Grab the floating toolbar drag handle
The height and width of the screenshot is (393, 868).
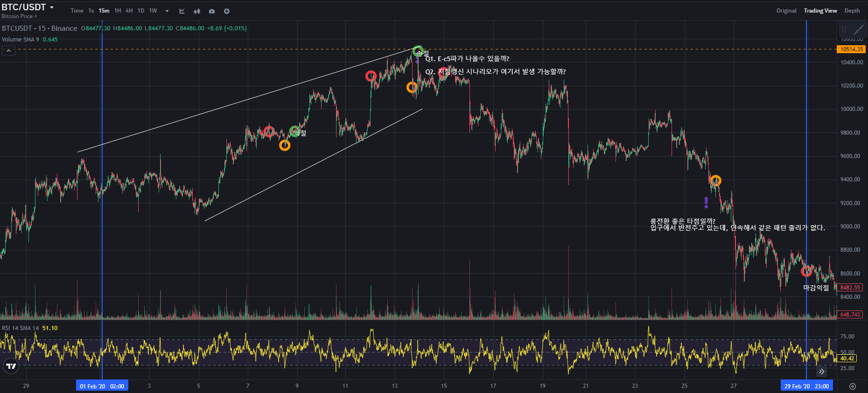(x=844, y=29)
